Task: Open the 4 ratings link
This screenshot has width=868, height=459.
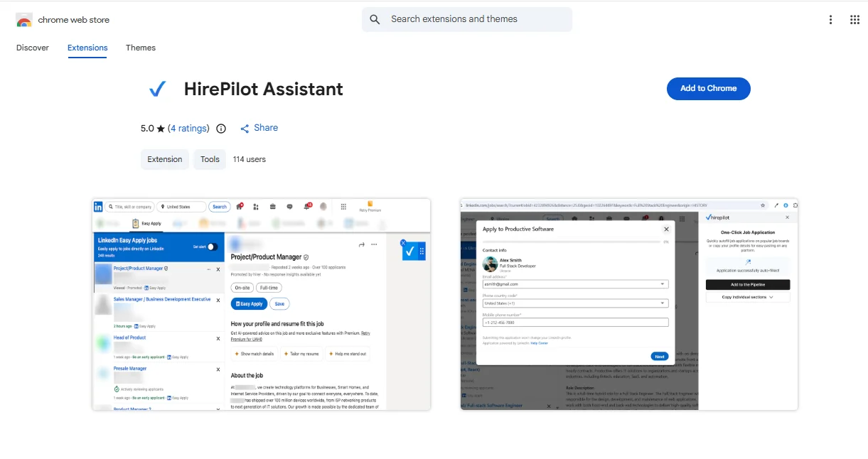Action: pos(188,129)
